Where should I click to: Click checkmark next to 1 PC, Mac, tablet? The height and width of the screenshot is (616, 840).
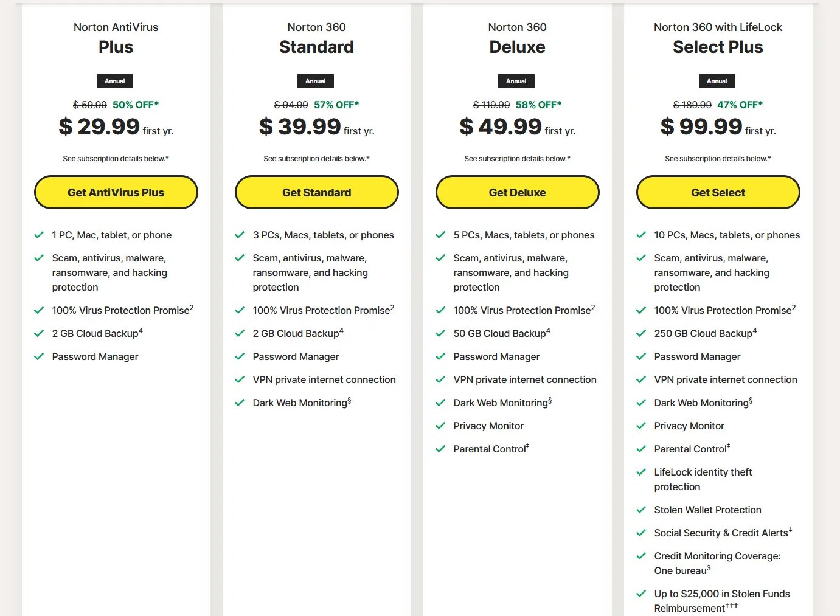[x=39, y=235]
